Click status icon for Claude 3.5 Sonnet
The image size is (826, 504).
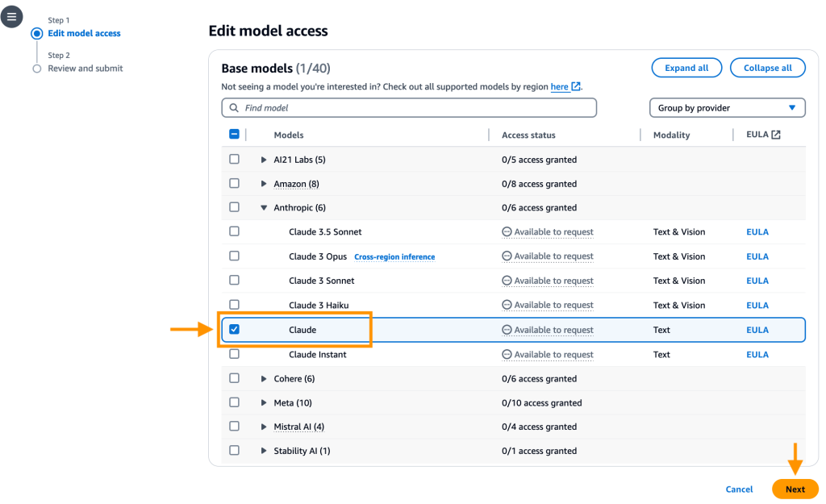point(507,232)
